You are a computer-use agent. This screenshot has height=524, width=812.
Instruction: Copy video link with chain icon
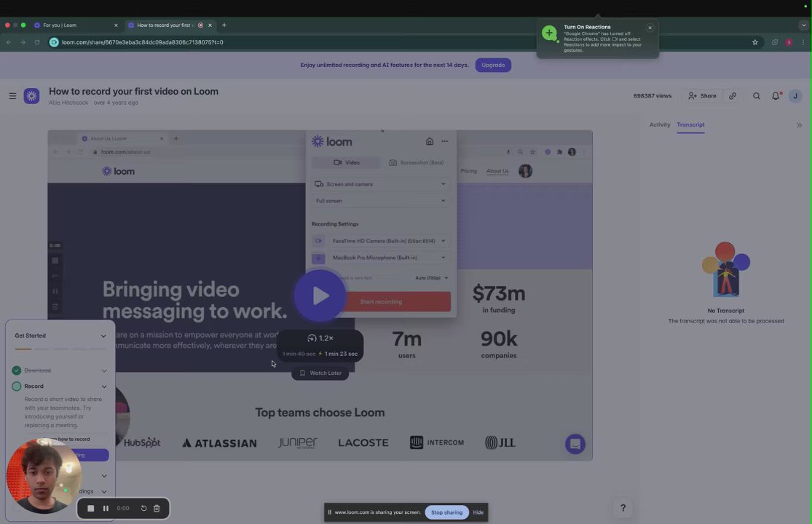[732, 95]
